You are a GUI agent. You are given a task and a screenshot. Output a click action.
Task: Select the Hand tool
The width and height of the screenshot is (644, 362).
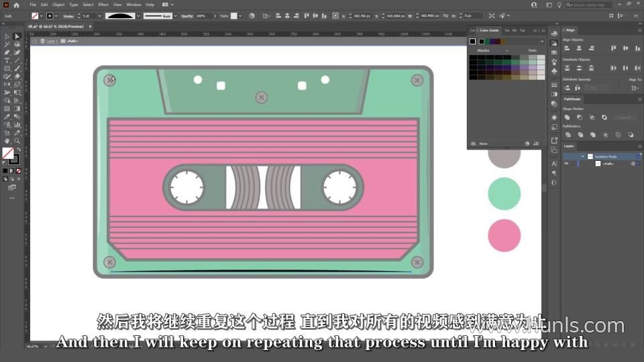click(x=7, y=141)
